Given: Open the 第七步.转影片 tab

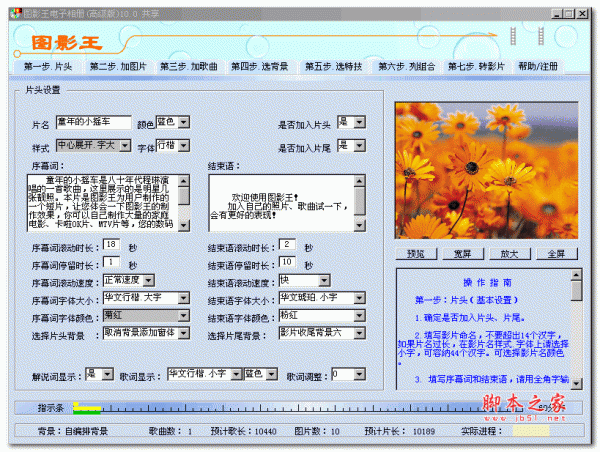Looking at the screenshot, I should pos(476,67).
